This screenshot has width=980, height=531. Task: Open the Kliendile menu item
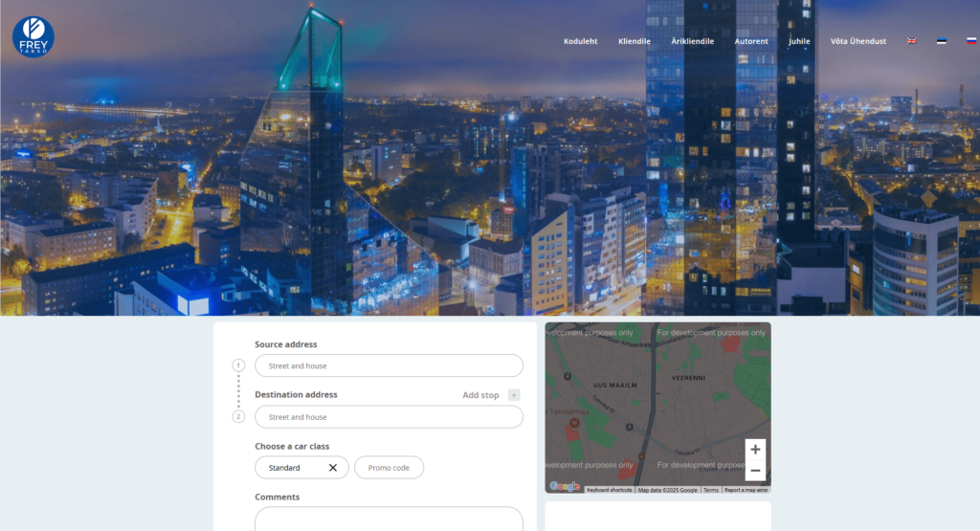pos(635,41)
